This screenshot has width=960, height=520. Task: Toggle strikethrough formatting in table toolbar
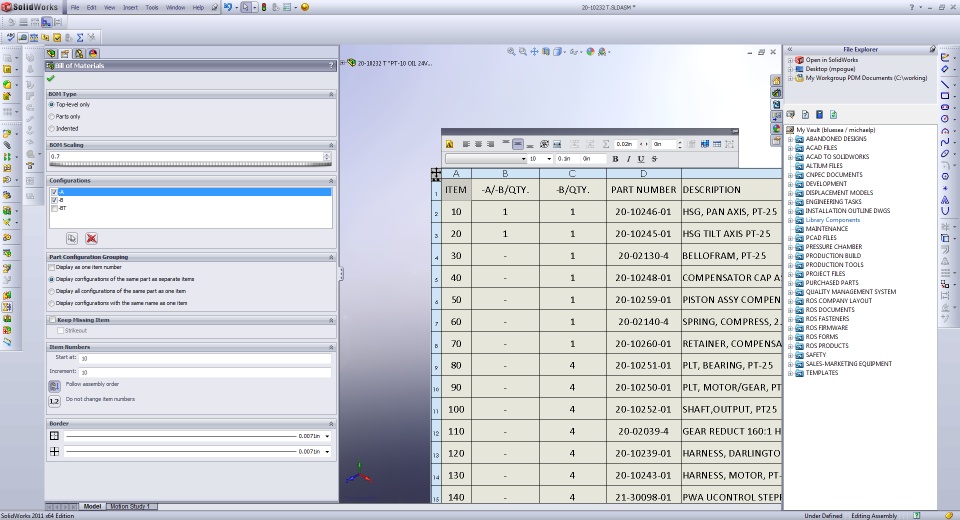coord(654,159)
